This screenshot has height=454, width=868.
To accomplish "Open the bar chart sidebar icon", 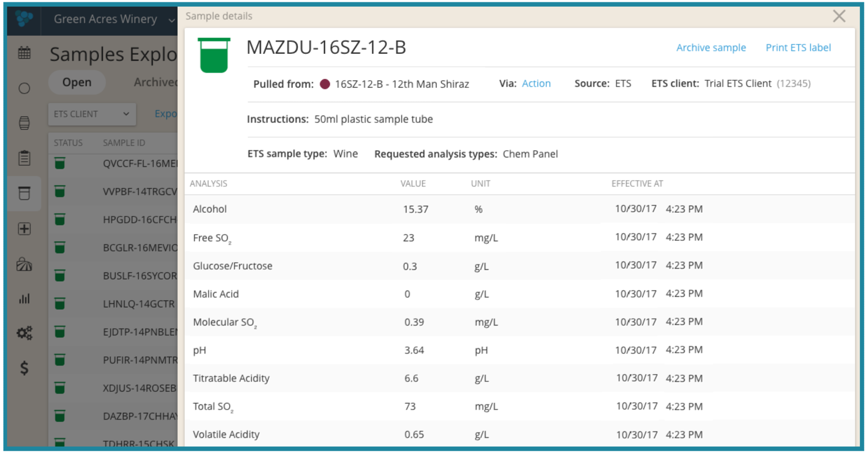I will tap(24, 299).
